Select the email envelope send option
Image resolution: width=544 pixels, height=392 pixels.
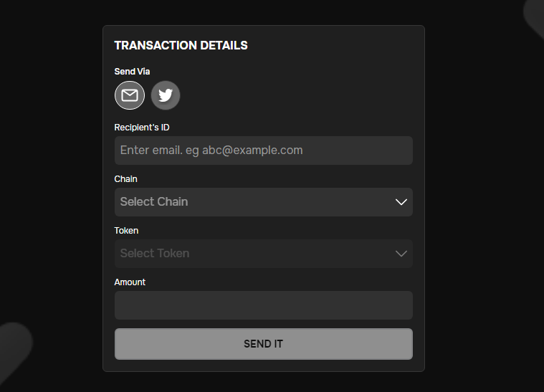pos(130,95)
